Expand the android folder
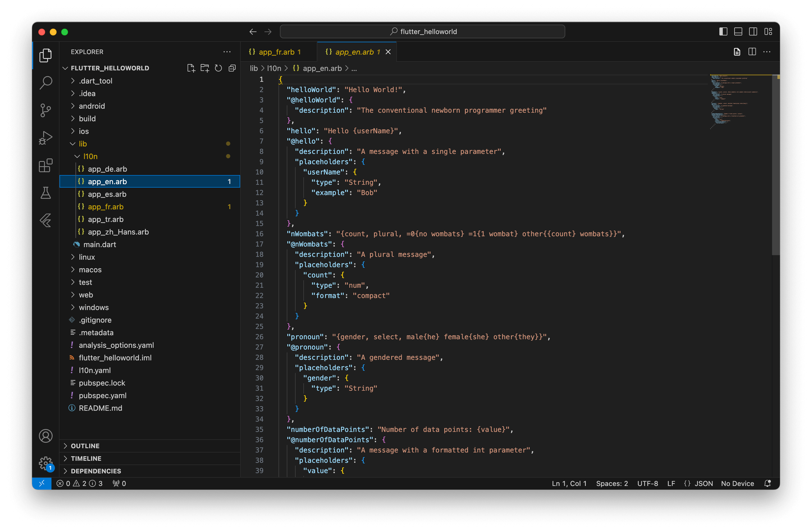 150,106
